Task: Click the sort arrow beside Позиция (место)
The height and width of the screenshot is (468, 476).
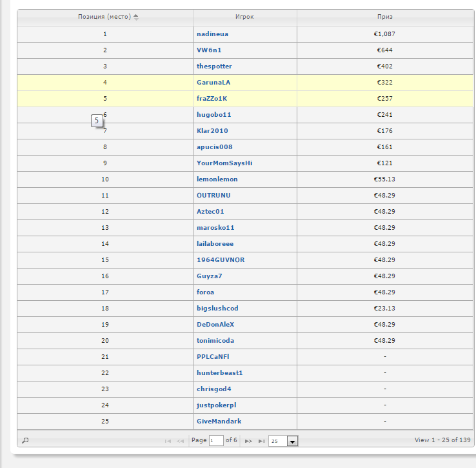Action: [136, 17]
